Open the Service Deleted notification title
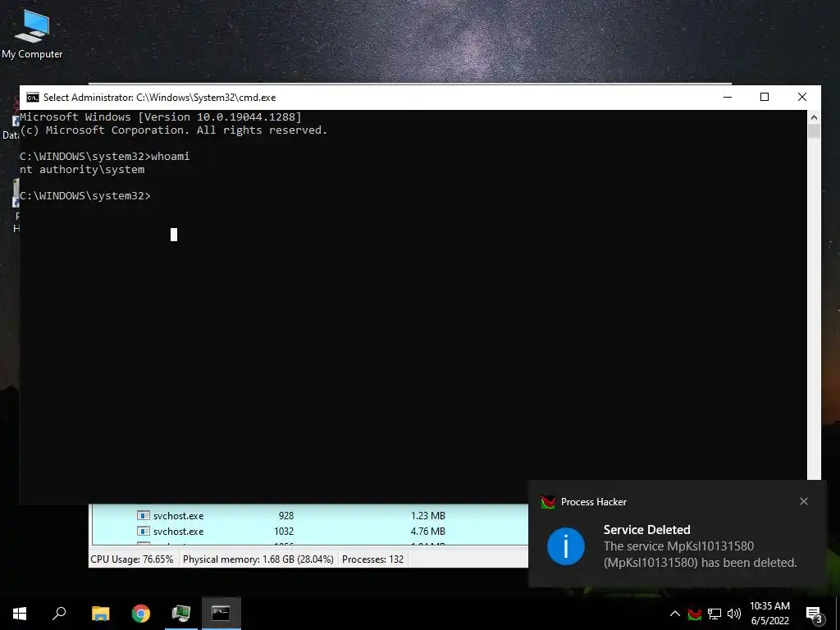Image resolution: width=840 pixels, height=630 pixels. pos(646,530)
